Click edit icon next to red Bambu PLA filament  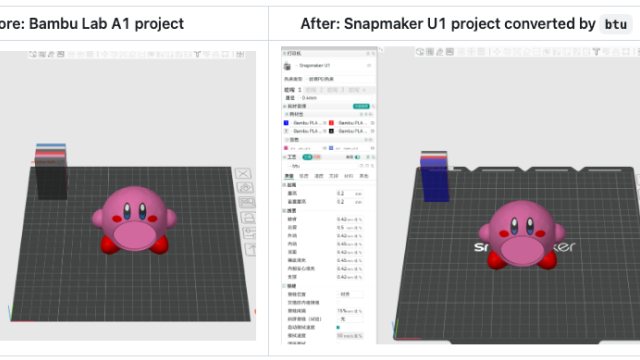click(372, 123)
